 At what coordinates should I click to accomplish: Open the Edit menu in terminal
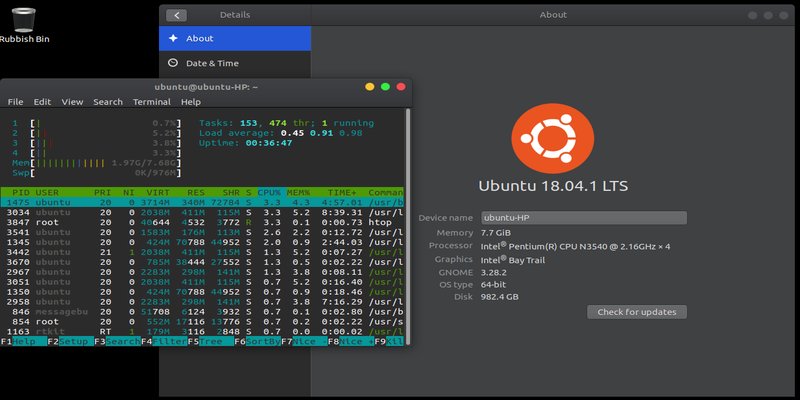coord(42,102)
